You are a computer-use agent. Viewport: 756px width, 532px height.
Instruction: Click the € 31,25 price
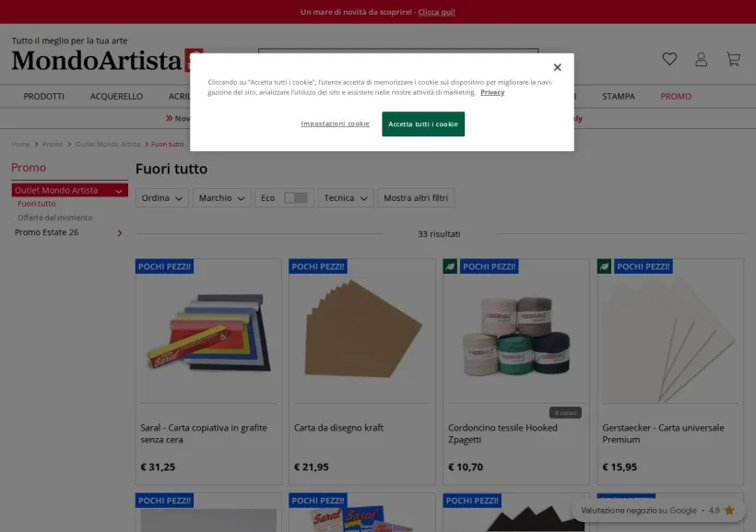[x=158, y=467]
